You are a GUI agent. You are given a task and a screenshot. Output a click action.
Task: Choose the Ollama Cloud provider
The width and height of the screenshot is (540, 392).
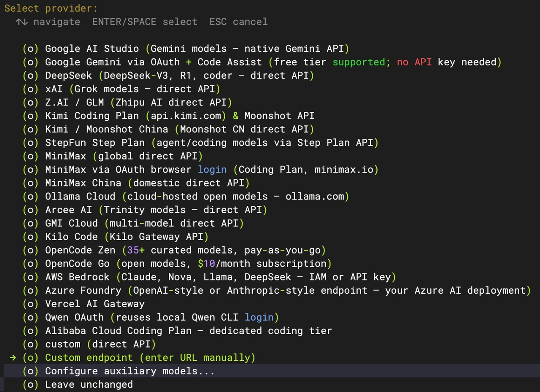[186, 197]
